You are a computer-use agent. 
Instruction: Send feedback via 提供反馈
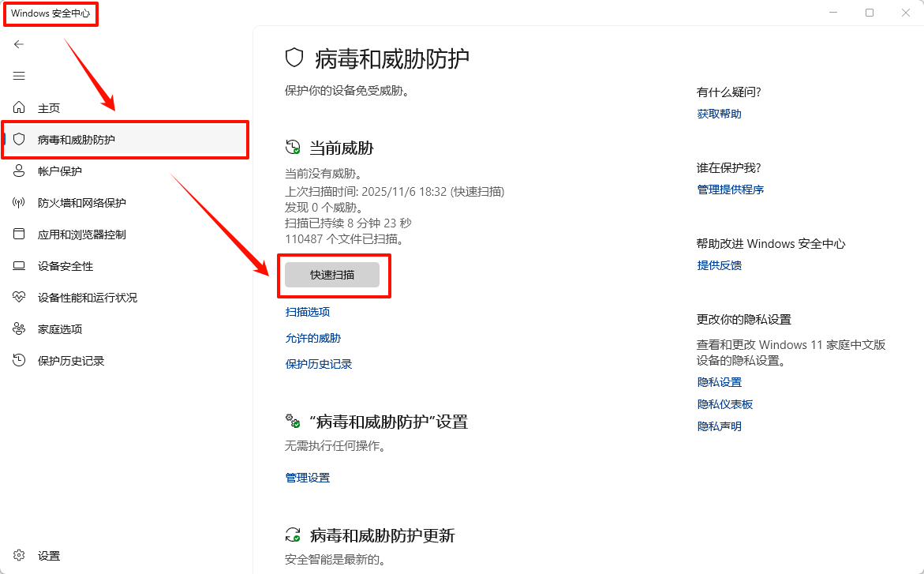tap(718, 265)
